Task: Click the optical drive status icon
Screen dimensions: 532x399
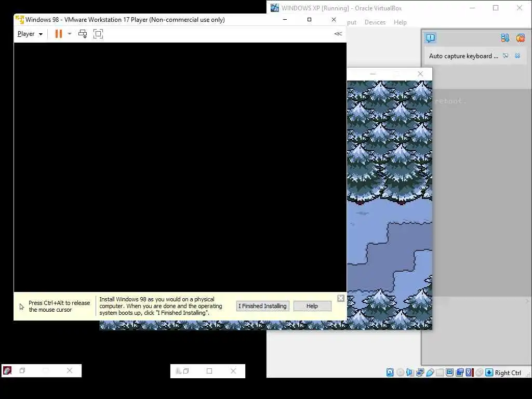Action: point(401,373)
